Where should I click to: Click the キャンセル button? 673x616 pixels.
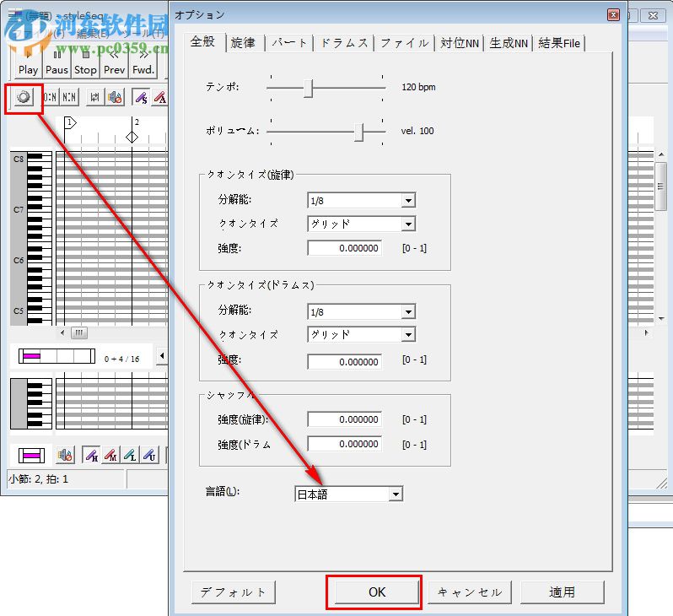pyautogui.click(x=470, y=592)
